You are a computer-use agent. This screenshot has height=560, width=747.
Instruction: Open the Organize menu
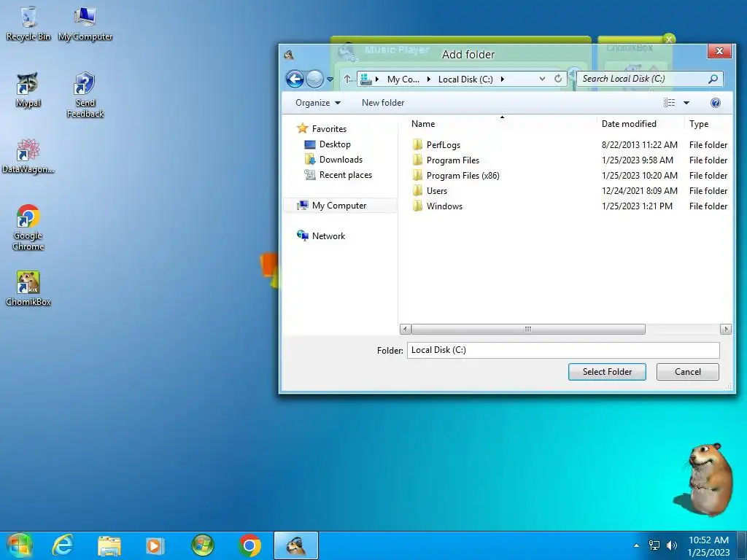click(x=318, y=102)
